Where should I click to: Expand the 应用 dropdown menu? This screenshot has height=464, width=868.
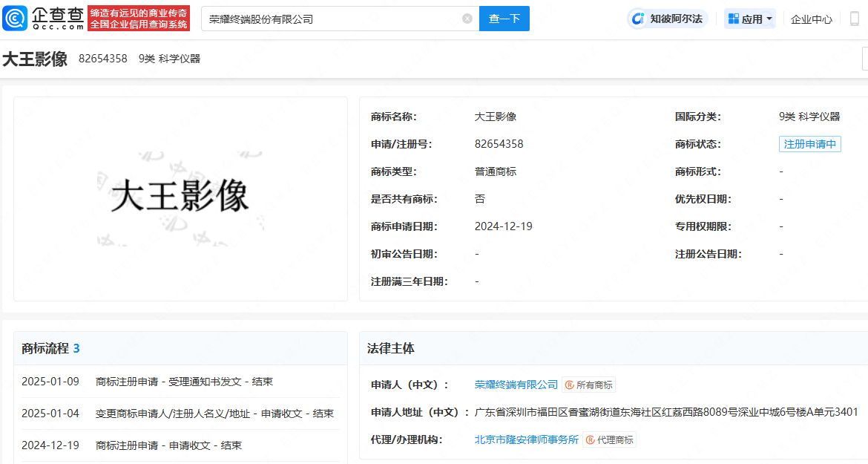[x=749, y=19]
